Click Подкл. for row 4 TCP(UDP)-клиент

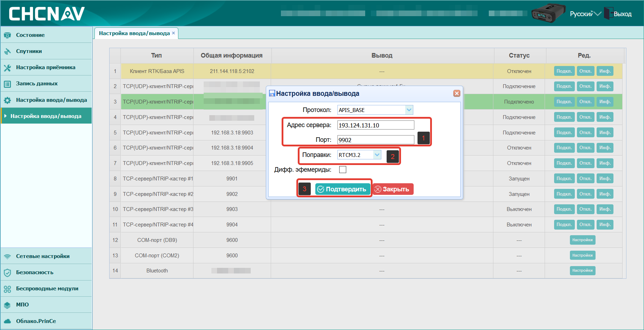[x=564, y=117]
